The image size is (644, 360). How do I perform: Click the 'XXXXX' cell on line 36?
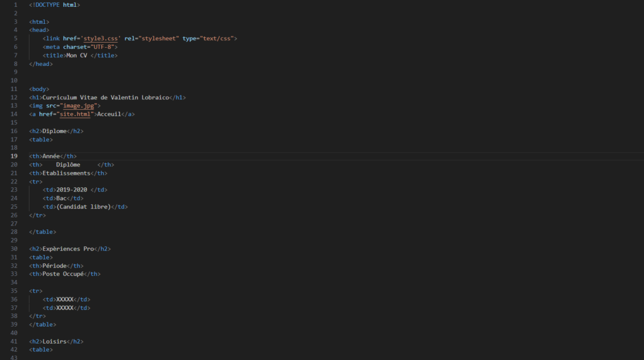click(x=65, y=300)
